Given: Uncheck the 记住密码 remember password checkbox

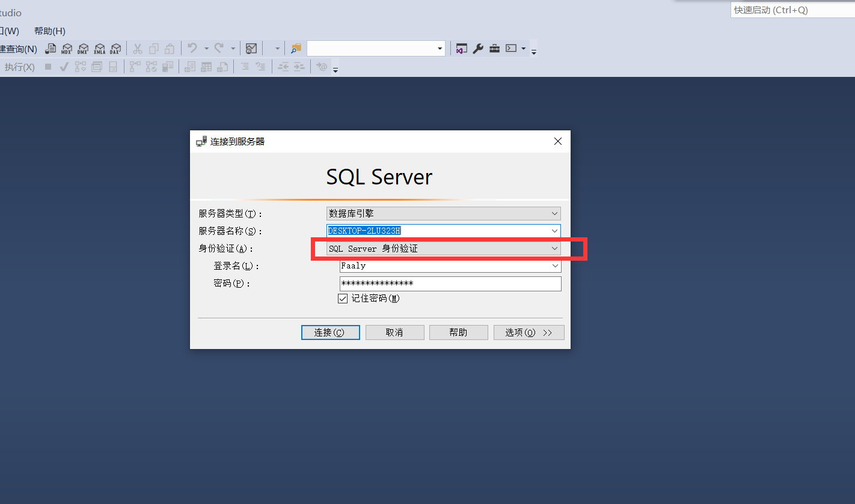Looking at the screenshot, I should coord(343,298).
